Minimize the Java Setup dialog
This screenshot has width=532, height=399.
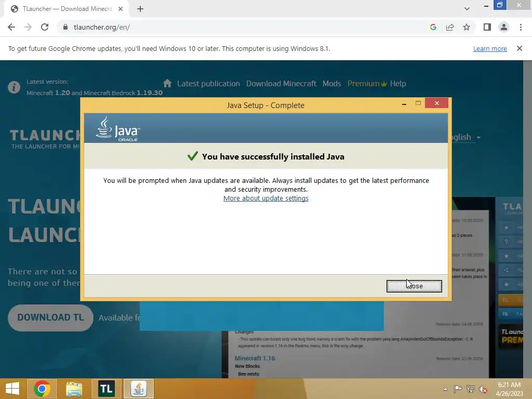404,103
